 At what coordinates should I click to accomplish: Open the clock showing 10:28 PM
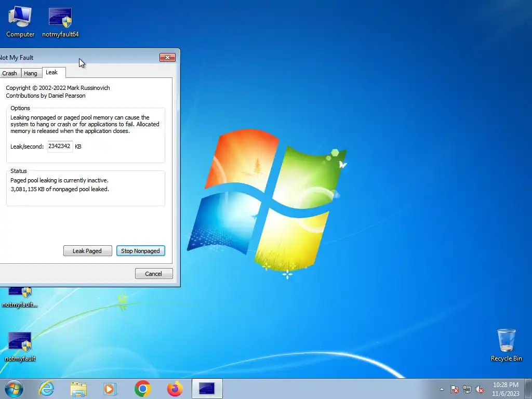506,389
